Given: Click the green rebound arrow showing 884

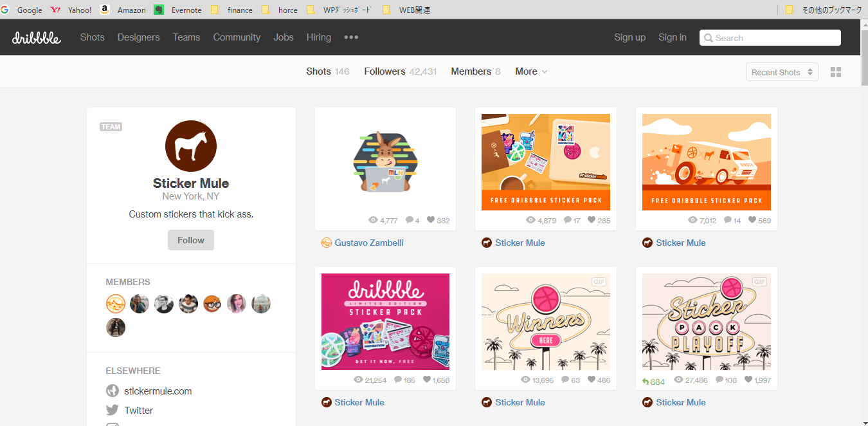Looking at the screenshot, I should (646, 382).
